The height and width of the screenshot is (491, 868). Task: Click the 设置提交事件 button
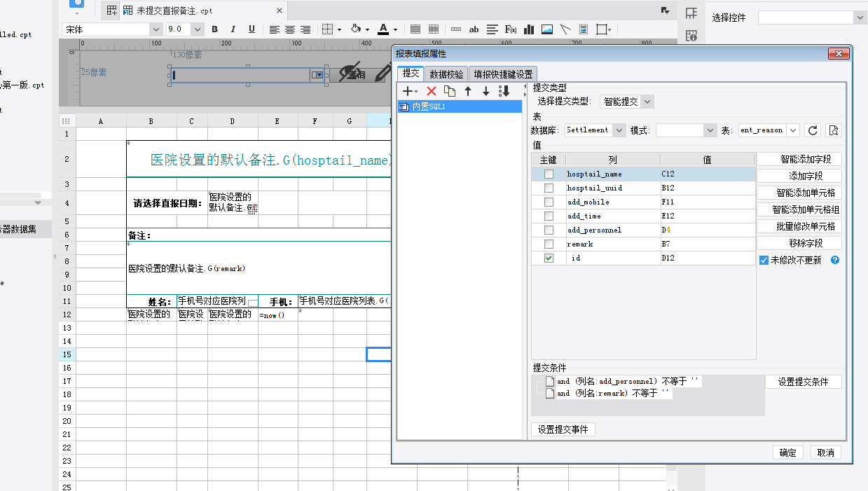click(x=563, y=429)
